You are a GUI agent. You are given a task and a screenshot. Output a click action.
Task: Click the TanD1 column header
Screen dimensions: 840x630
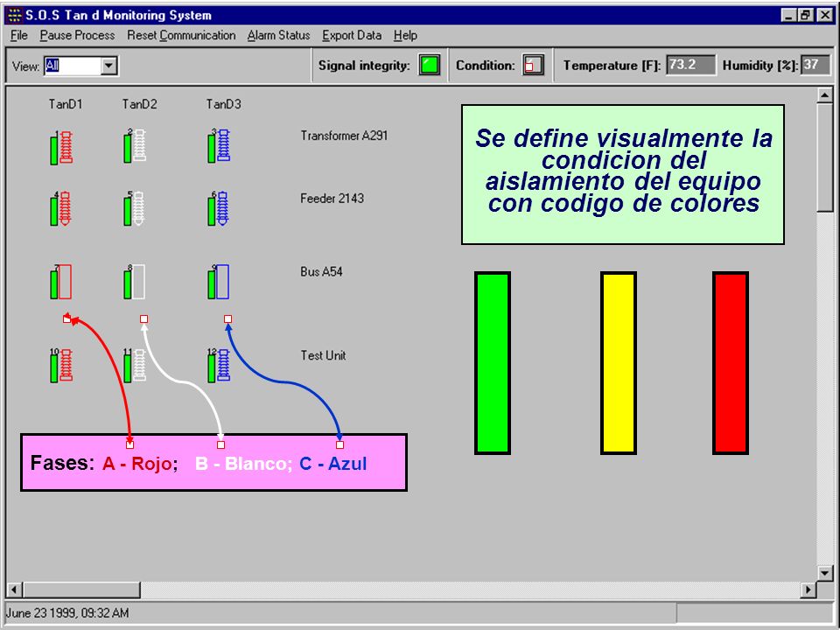[66, 104]
